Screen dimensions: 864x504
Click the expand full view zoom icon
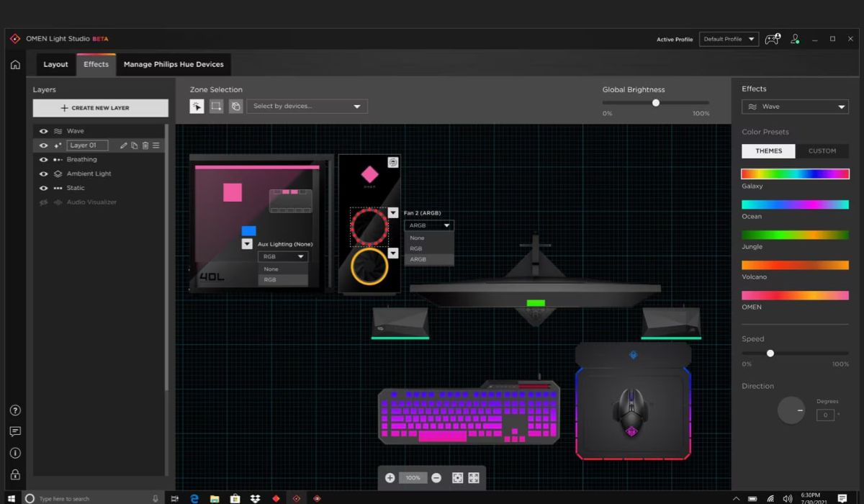[x=474, y=478]
